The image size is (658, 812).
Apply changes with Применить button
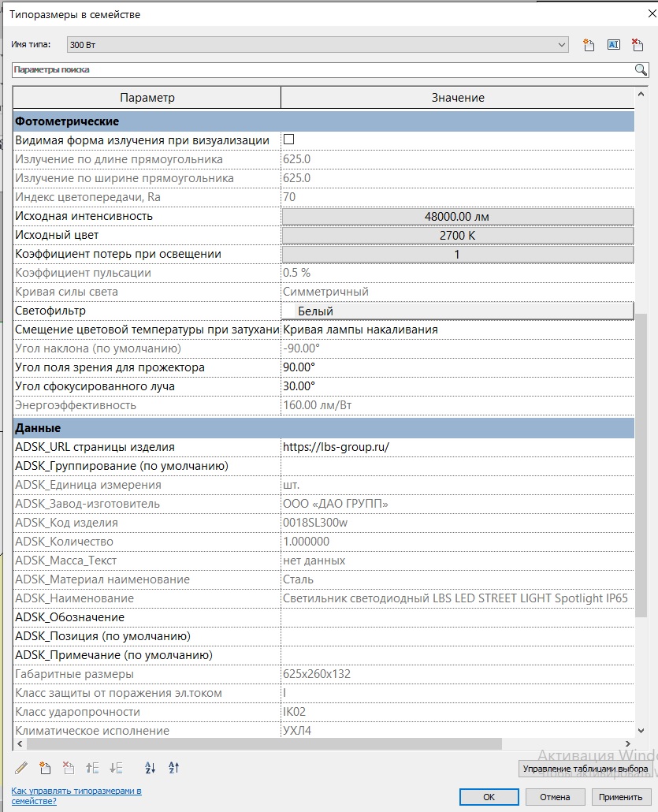(x=621, y=797)
